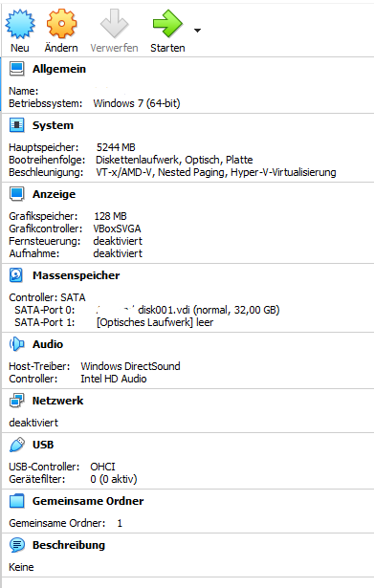Click the Beschreibung text Keine
The height and width of the screenshot is (588, 374).
tap(21, 567)
